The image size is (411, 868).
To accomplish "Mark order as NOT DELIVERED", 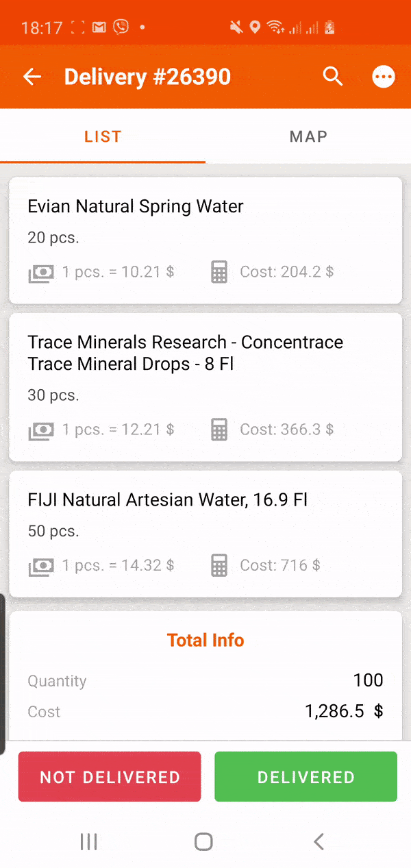I will [x=110, y=777].
